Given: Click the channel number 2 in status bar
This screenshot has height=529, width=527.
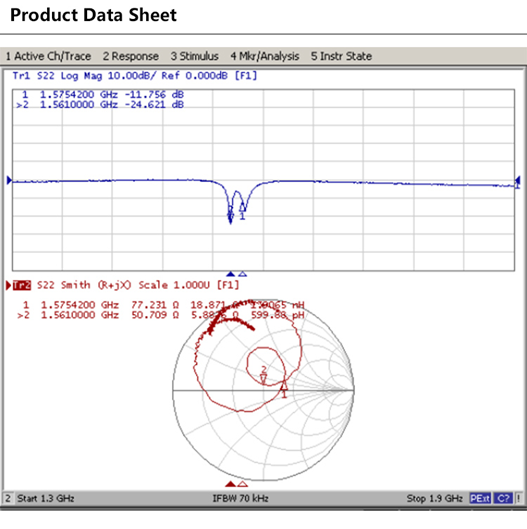Looking at the screenshot, I should [x=8, y=498].
